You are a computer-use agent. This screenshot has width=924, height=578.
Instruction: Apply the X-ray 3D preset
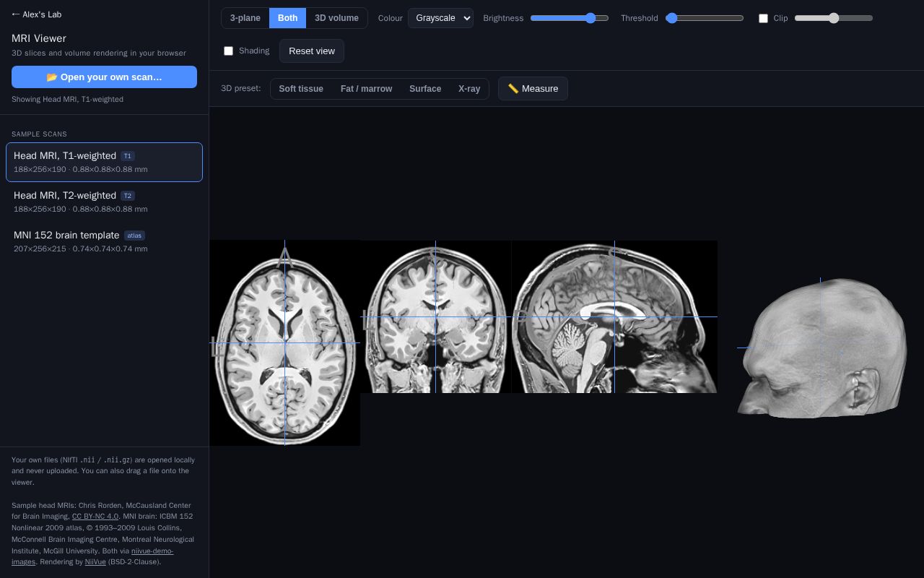pyautogui.click(x=469, y=89)
